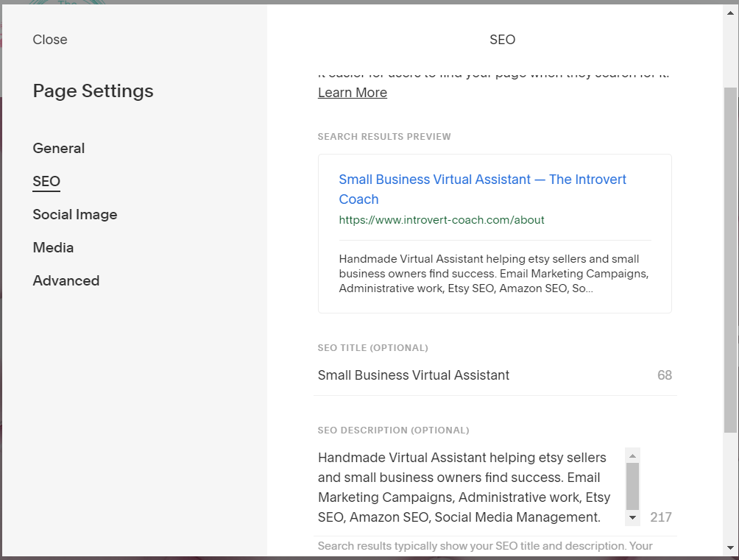Click the green introvert-coach.com/about URL
Screen dimensions: 739x560
click(x=442, y=220)
